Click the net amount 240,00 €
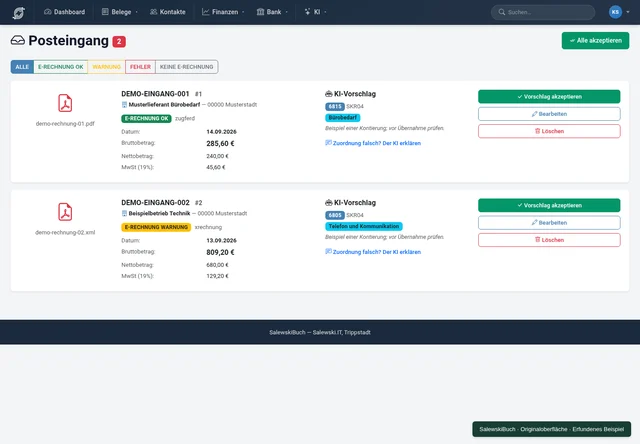640x444 pixels. click(x=217, y=156)
